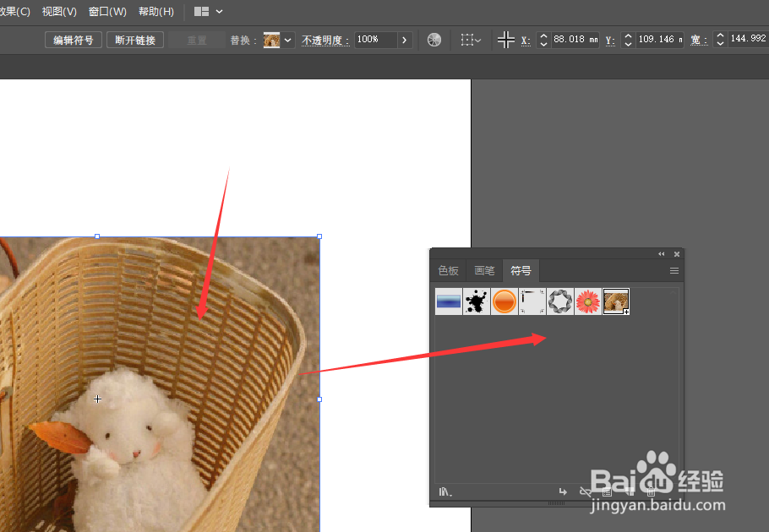Click the Y value stepper arrows
The image size is (769, 532).
[628, 40]
